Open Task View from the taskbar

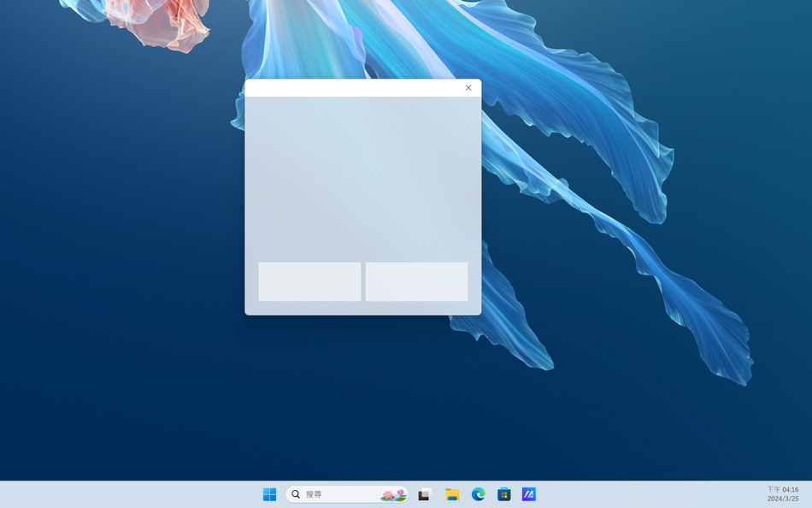[425, 494]
